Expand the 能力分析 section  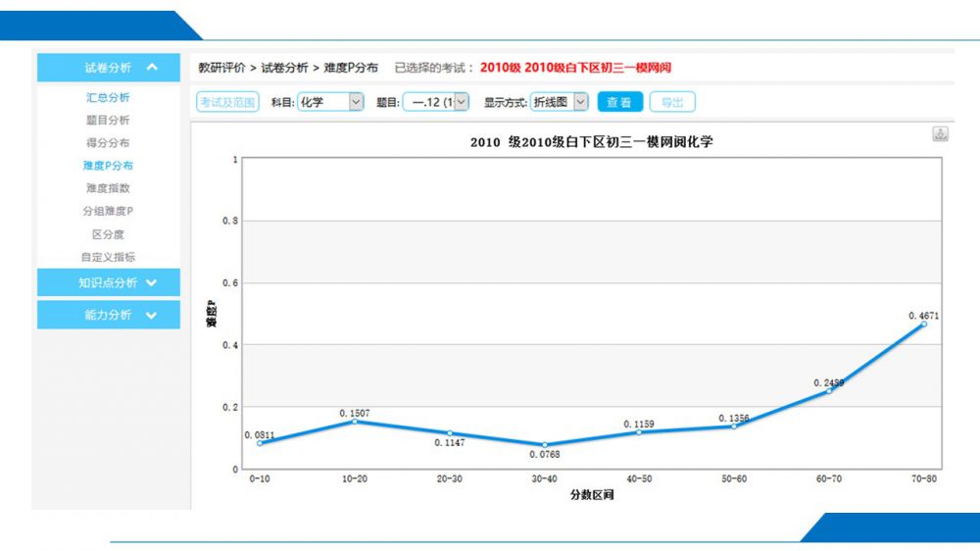coord(151,315)
